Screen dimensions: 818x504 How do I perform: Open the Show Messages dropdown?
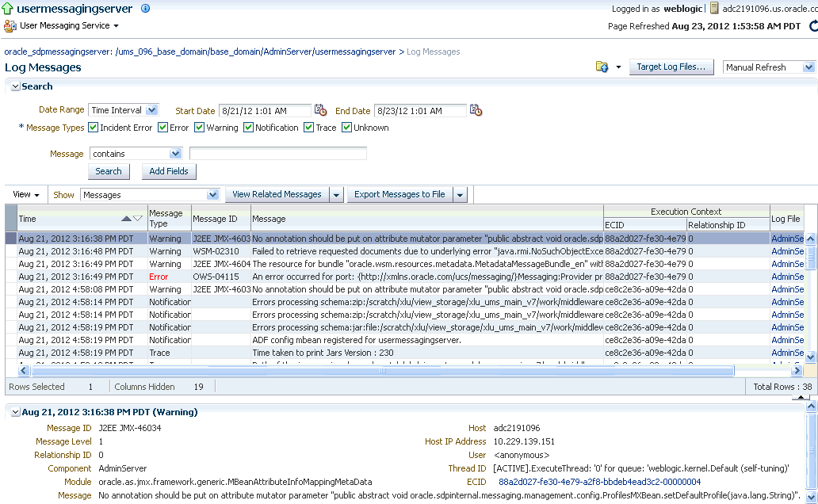(212, 195)
